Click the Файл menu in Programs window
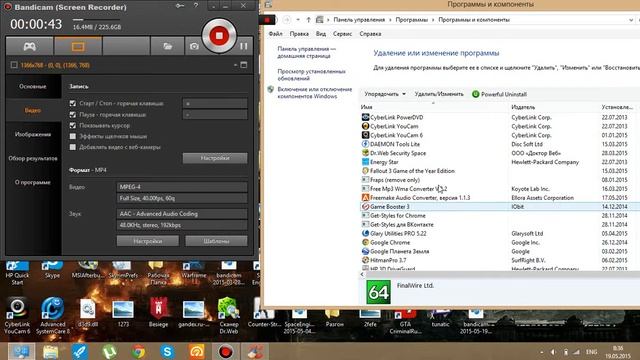The image size is (640, 360). pos(276,34)
